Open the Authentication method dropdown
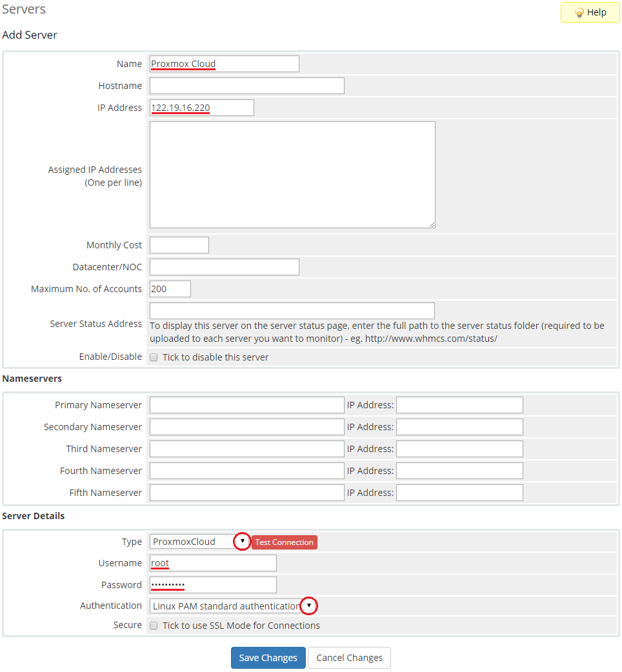The width and height of the screenshot is (622, 672). tap(233, 606)
